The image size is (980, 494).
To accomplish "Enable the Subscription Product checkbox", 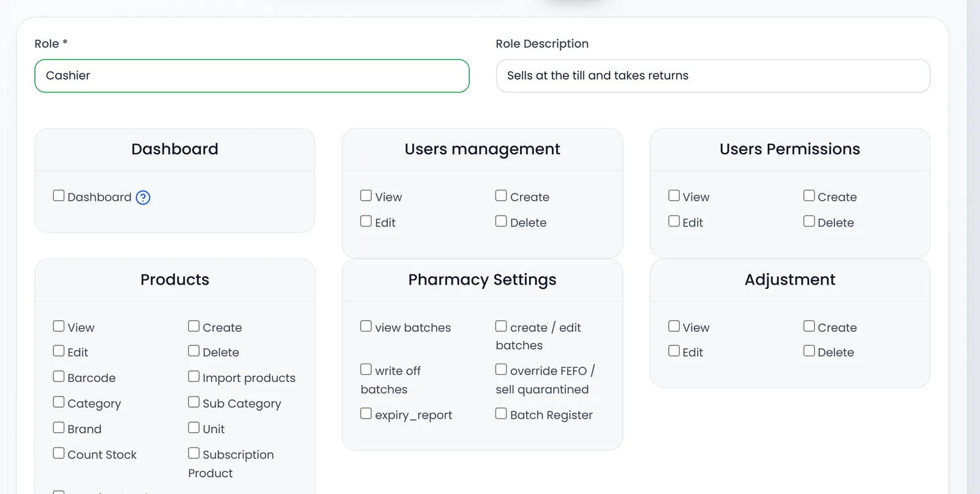I will 194,454.
